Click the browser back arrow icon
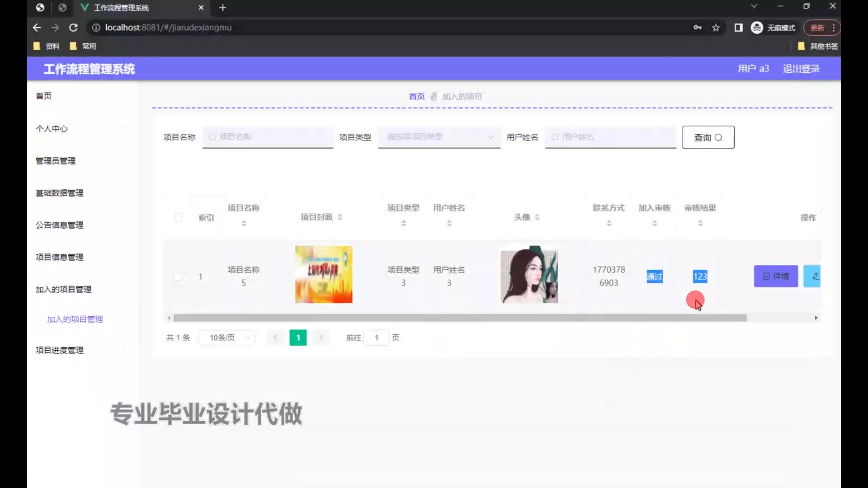Viewport: 868px width, 488px height. [37, 28]
